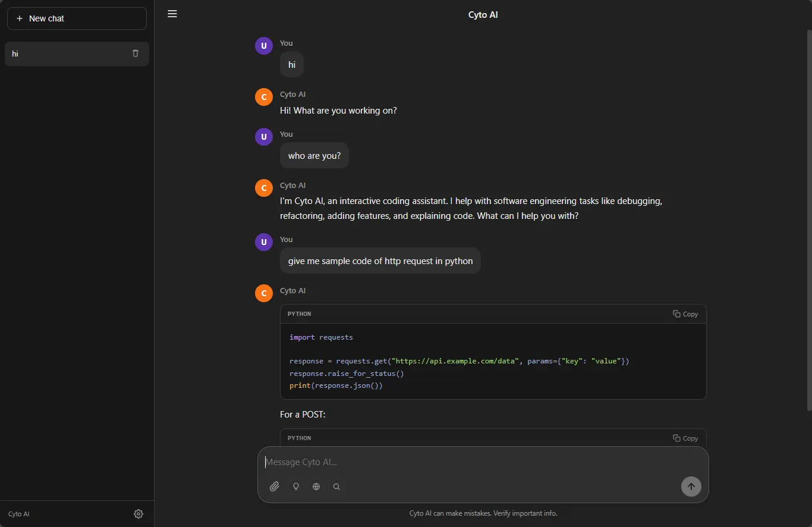This screenshot has height=527, width=812.
Task: Click the "hi" message bubble in the chat
Action: (292, 65)
